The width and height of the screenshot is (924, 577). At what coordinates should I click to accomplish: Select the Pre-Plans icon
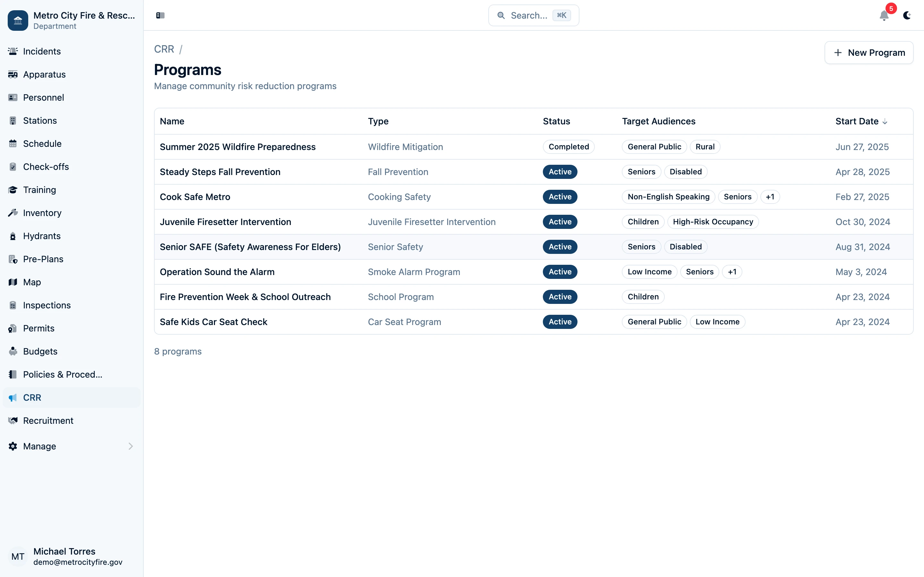pos(13,259)
